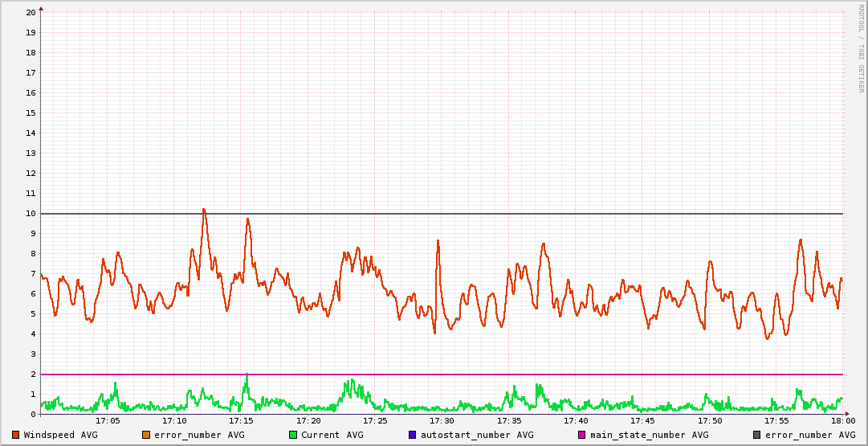Image resolution: width=868 pixels, height=446 pixels.
Task: Click the magenta main_state_number AVG legend swatch
Action: (x=582, y=435)
